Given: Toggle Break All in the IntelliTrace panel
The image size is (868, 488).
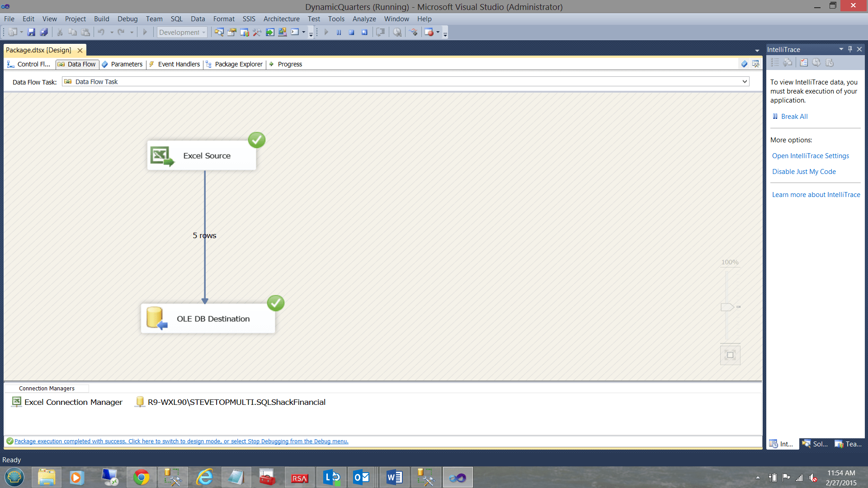Looking at the screenshot, I should tap(794, 116).
